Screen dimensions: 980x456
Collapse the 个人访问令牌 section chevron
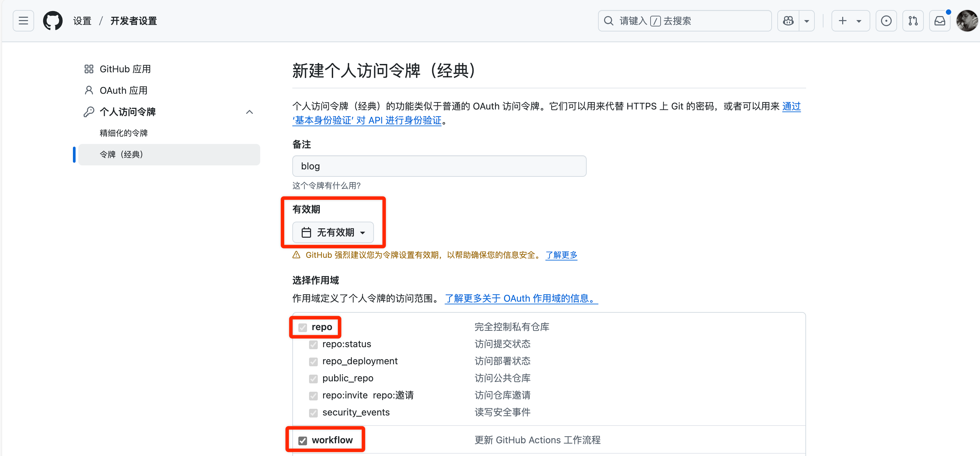[250, 111]
